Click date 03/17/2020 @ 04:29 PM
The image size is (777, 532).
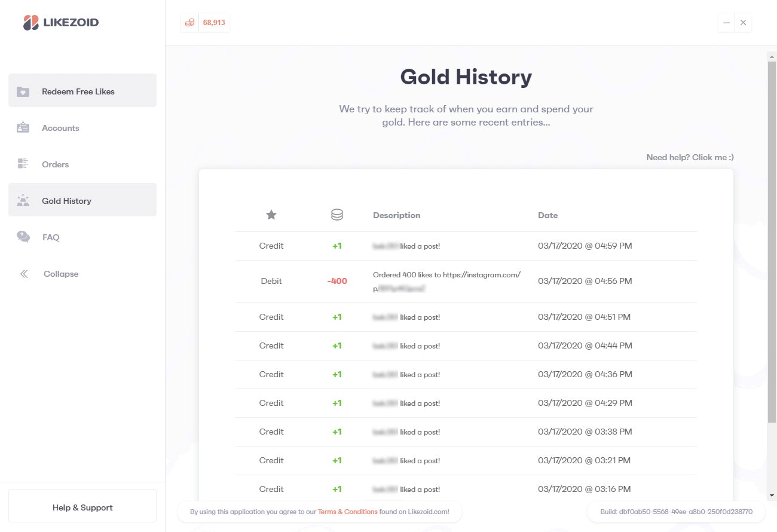[x=585, y=403]
